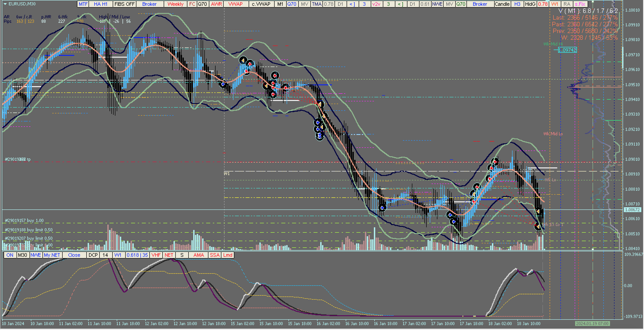Open the M30 timeframe selector in indicator panel
This screenshot has width=644, height=330.
(23, 255)
